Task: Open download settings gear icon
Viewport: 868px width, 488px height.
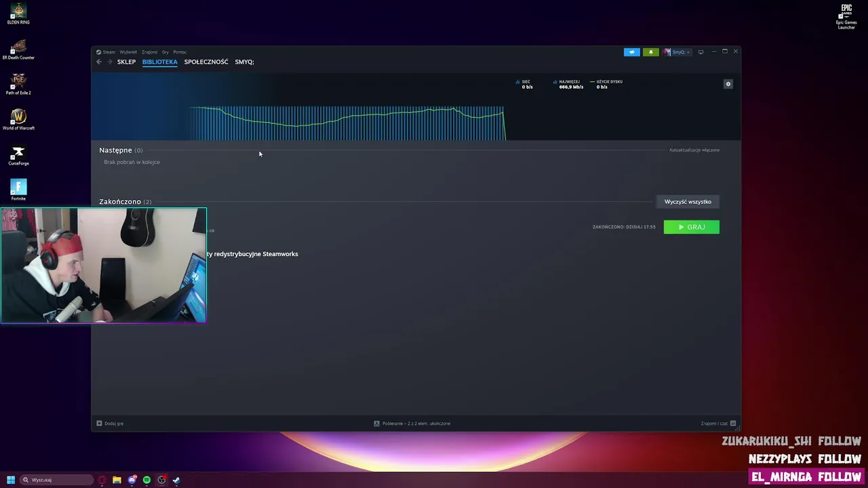Action: point(728,84)
